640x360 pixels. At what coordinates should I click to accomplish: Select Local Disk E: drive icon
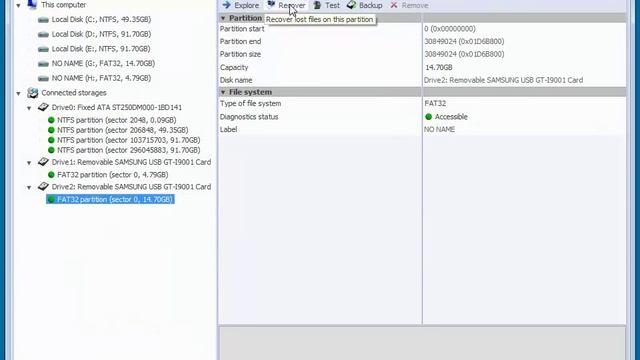(x=43, y=49)
